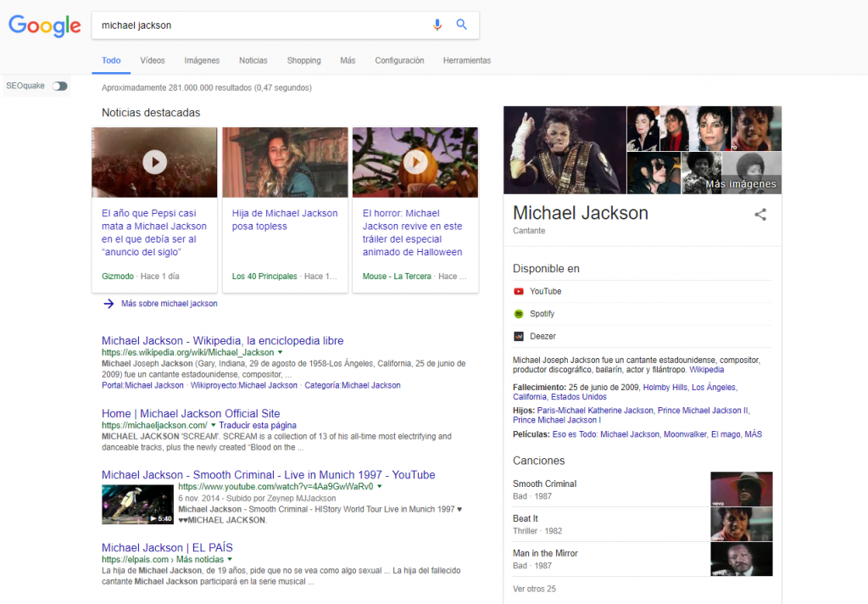Select the Todo tab
Screen dimensions: 868x604
point(111,60)
